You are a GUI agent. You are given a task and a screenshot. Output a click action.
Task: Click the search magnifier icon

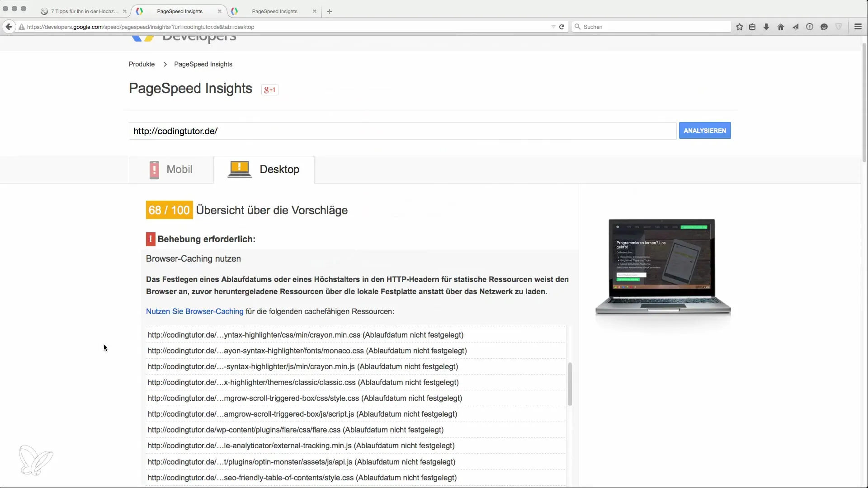[577, 27]
